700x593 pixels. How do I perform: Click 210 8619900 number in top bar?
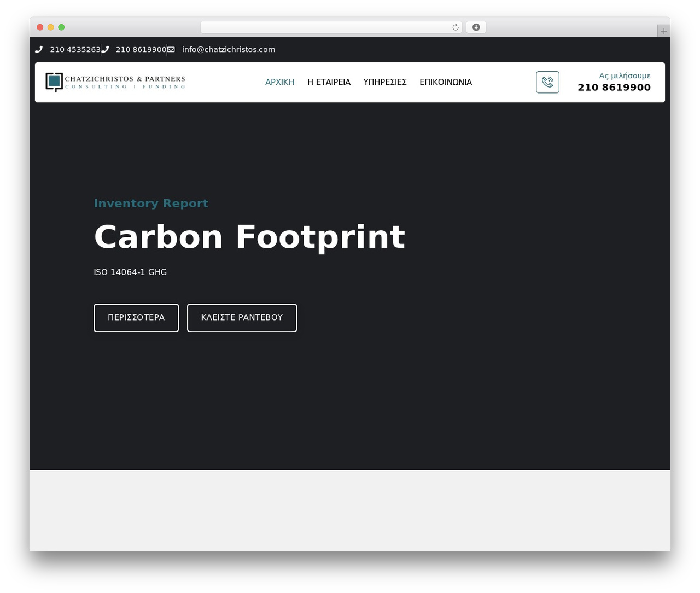141,50
